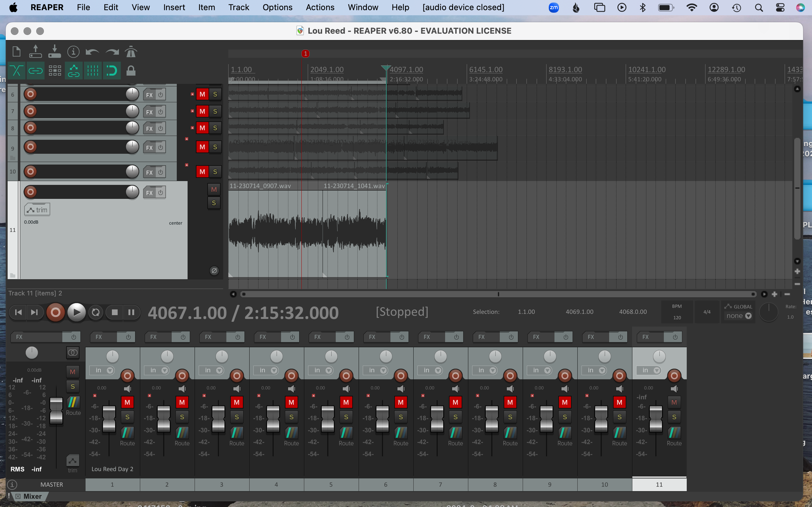Go to project end in transport
The width and height of the screenshot is (812, 507).
[x=34, y=313]
